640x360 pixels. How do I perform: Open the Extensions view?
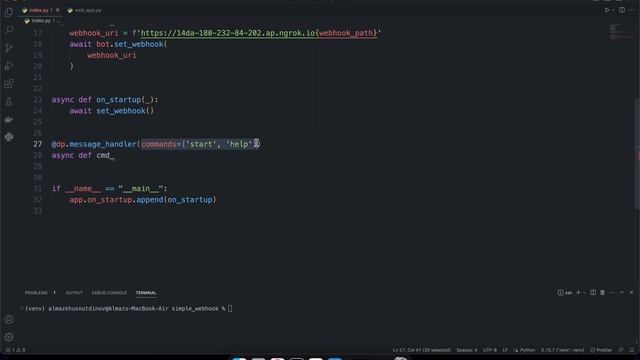coord(9,84)
